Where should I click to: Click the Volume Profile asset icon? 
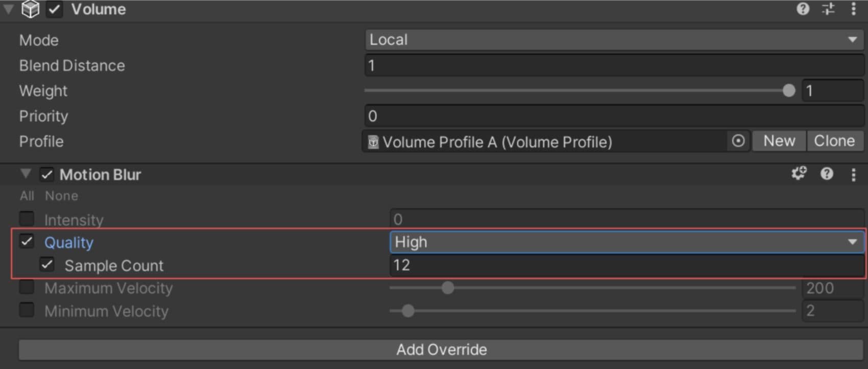click(373, 142)
